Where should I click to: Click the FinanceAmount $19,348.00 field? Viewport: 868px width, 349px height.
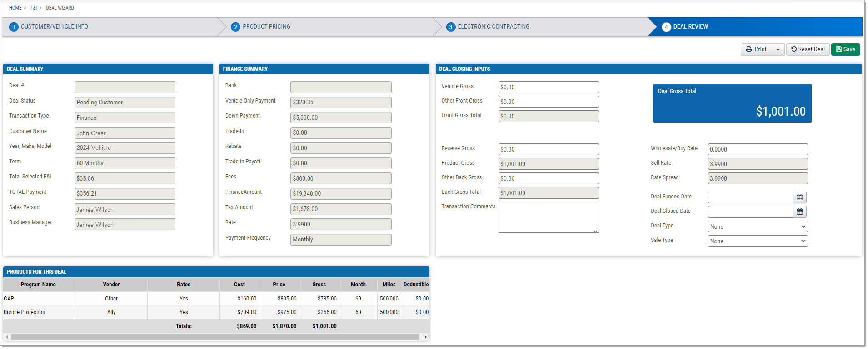coord(341,194)
